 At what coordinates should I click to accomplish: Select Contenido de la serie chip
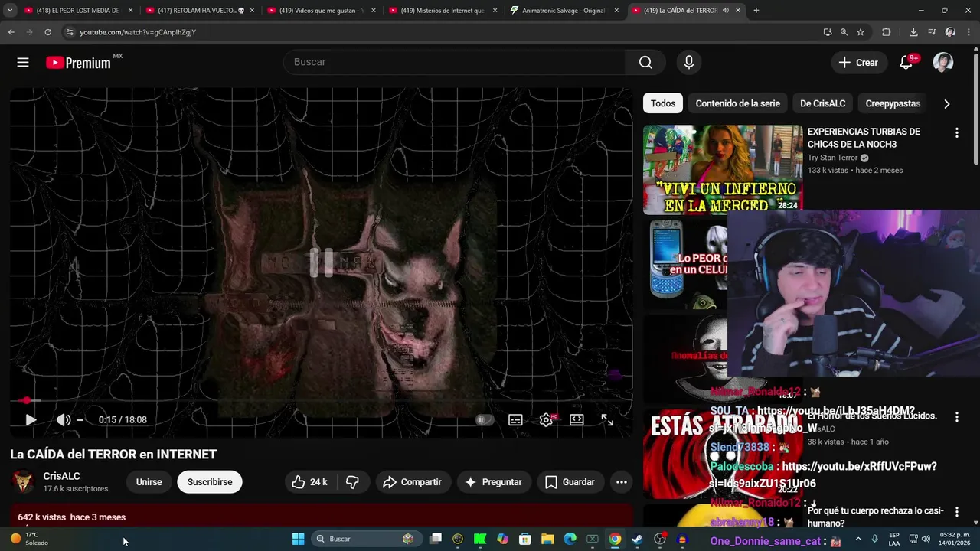click(738, 103)
